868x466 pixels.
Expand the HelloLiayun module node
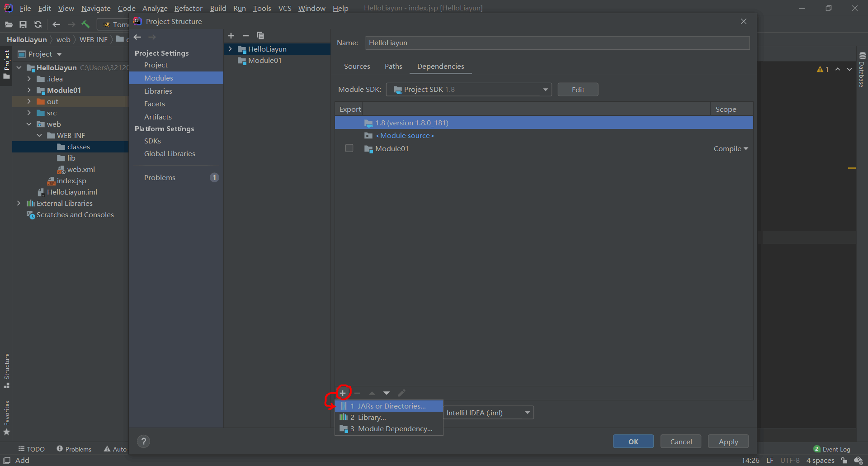(230, 49)
